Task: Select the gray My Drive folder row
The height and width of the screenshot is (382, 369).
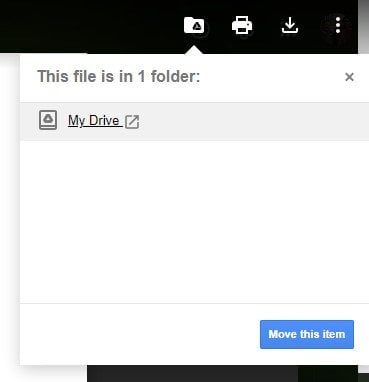Action: click(x=194, y=121)
